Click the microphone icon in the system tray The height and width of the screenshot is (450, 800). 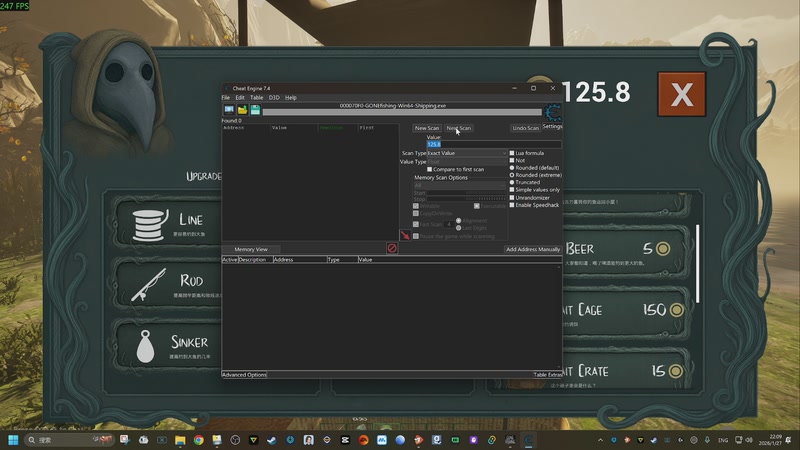click(707, 440)
